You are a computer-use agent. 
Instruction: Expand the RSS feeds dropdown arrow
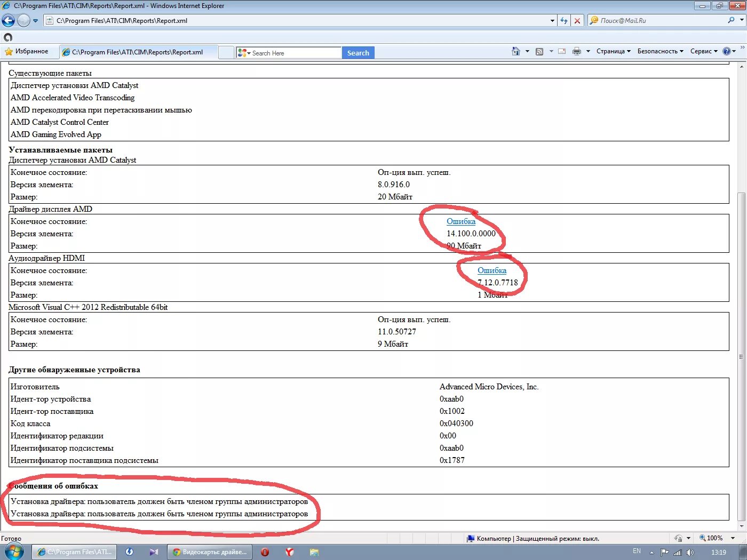click(x=551, y=52)
